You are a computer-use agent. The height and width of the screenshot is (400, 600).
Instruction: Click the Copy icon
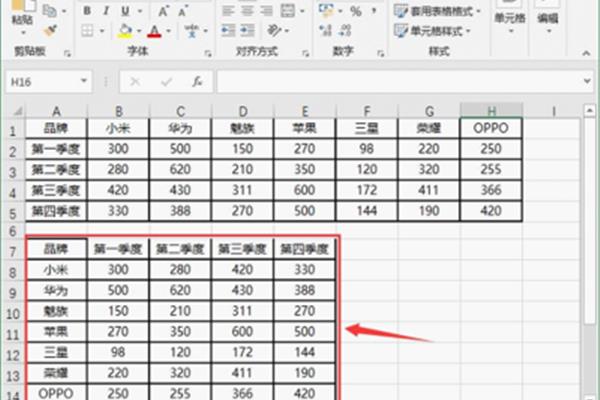tap(50, 11)
